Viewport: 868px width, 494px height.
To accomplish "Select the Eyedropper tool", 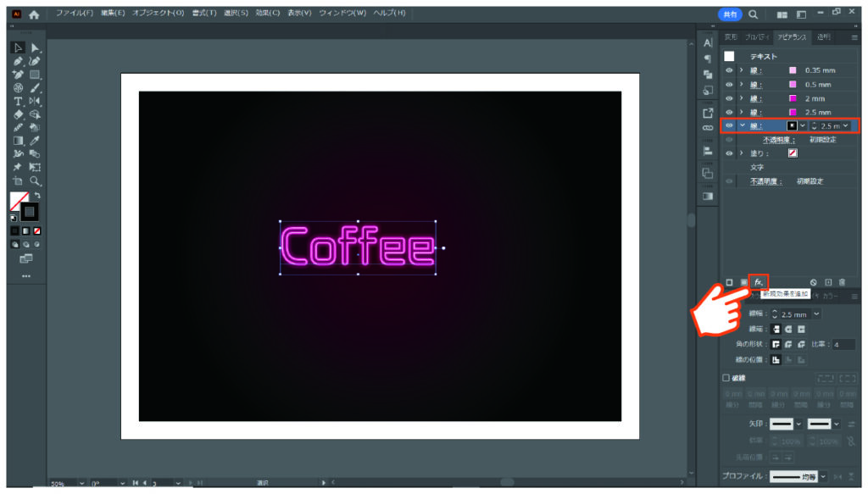I will [35, 141].
